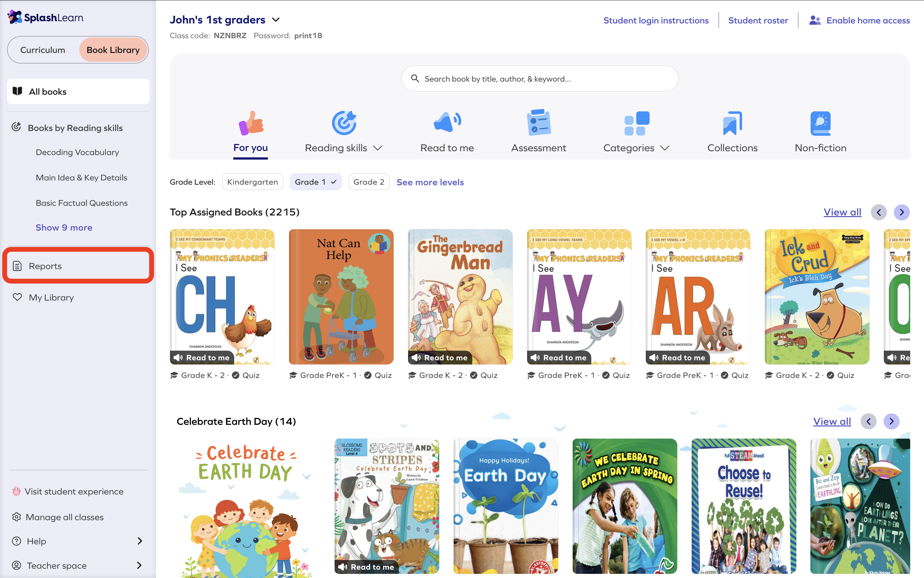
Task: Click Enable home access link
Action: (x=868, y=20)
